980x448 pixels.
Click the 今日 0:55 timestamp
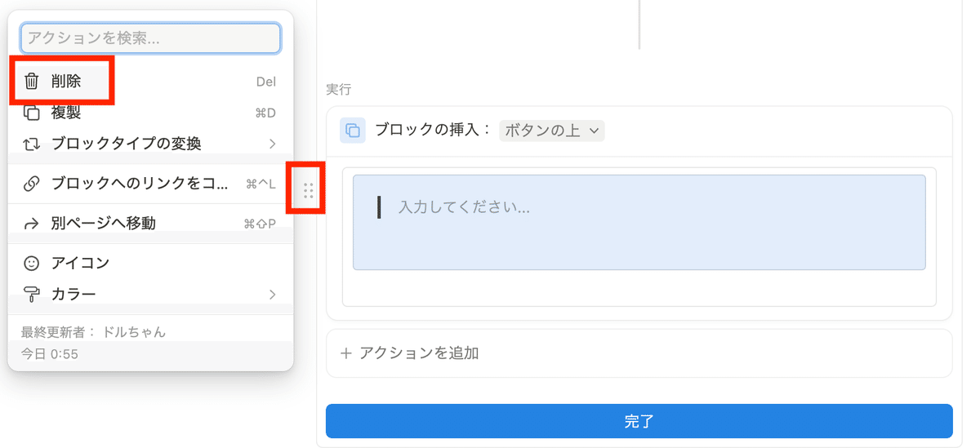pyautogui.click(x=50, y=354)
